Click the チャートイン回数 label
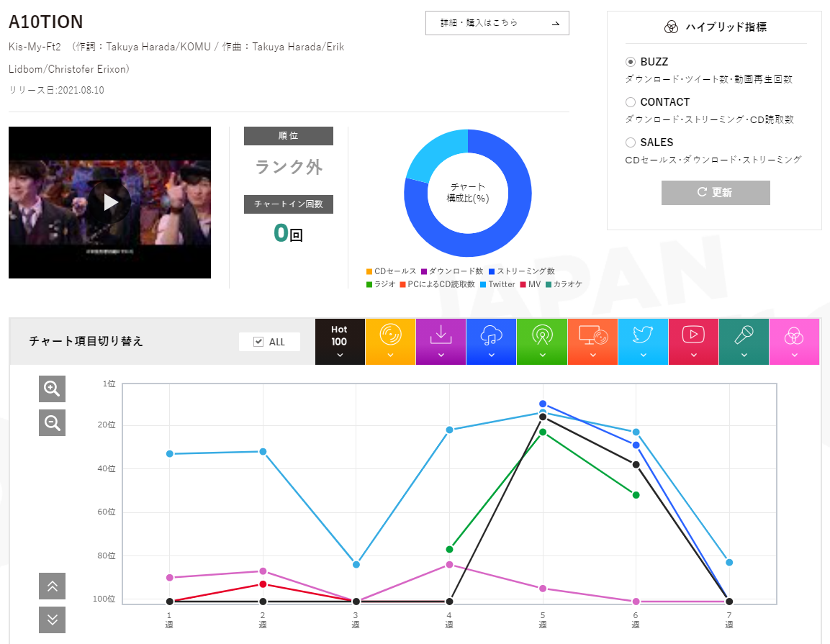830x644 pixels. click(x=289, y=204)
